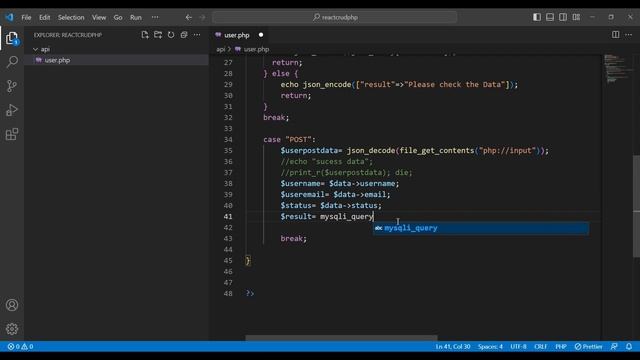Open the Selection menu
The height and width of the screenshot is (360, 640).
tap(71, 18)
